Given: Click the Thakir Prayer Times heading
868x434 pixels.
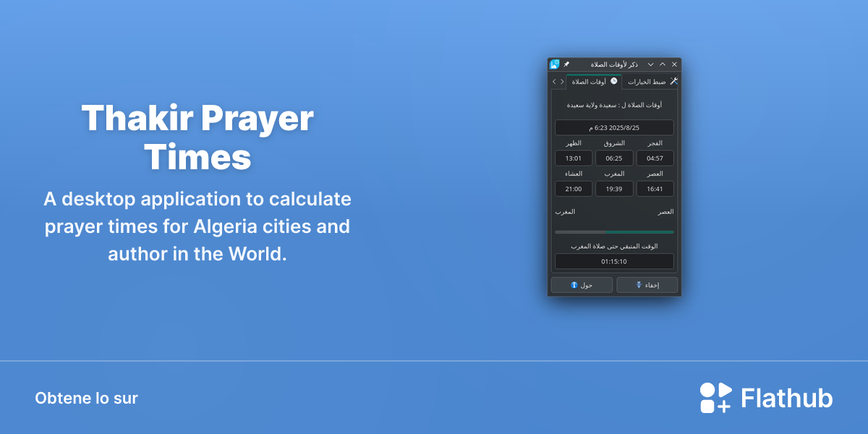Looking at the screenshot, I should [197, 137].
